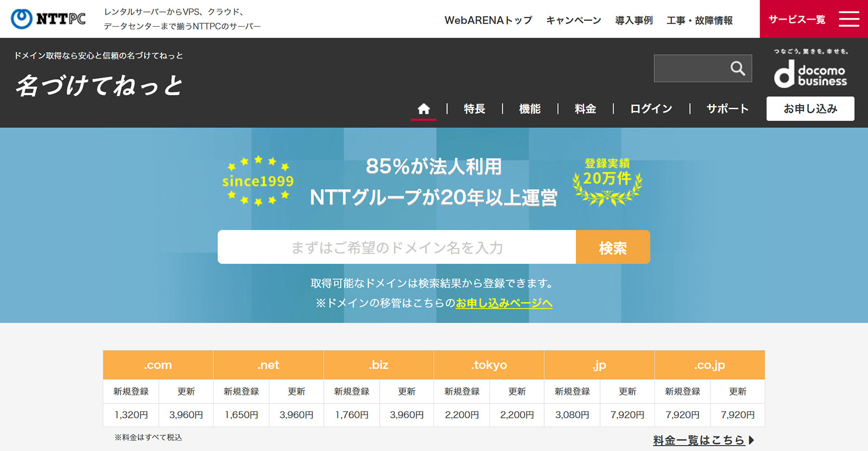This screenshot has width=868, height=451.
Task: Click the ※料金はすべて税込 note
Action: pos(148,437)
